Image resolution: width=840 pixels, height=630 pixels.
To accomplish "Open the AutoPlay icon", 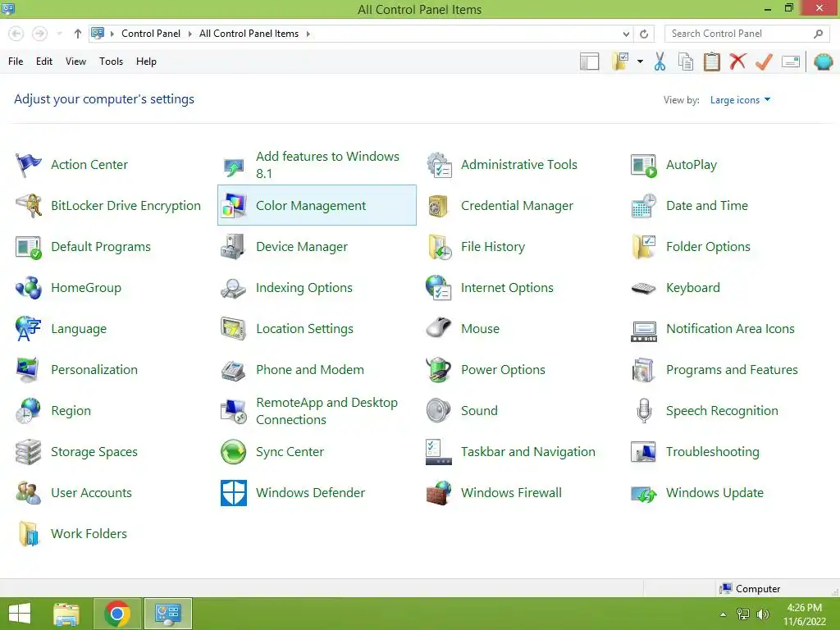I will 644,165.
